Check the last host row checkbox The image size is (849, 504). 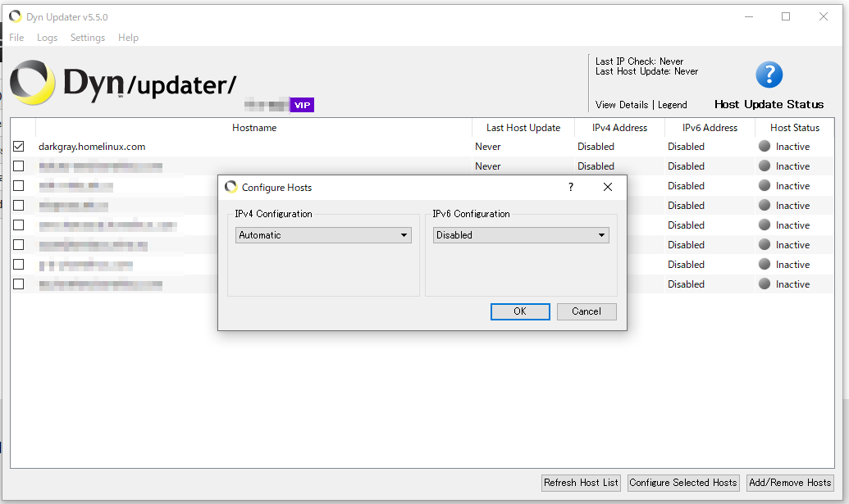[18, 284]
